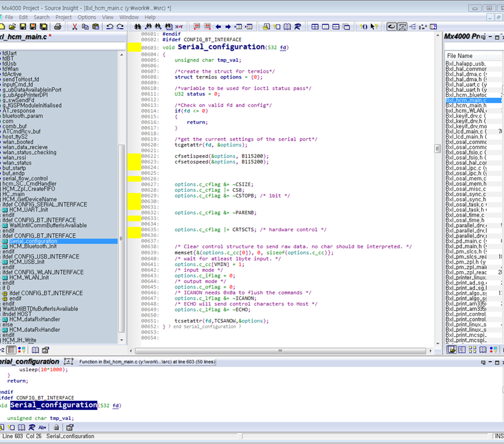
Task: Open the Project menu
Action: click(63, 17)
